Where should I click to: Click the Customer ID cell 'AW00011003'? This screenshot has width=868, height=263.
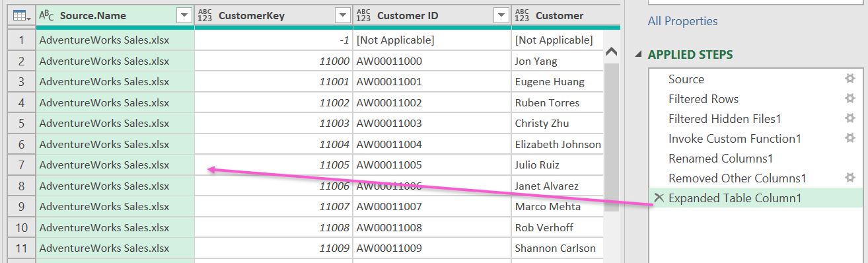tap(432, 124)
